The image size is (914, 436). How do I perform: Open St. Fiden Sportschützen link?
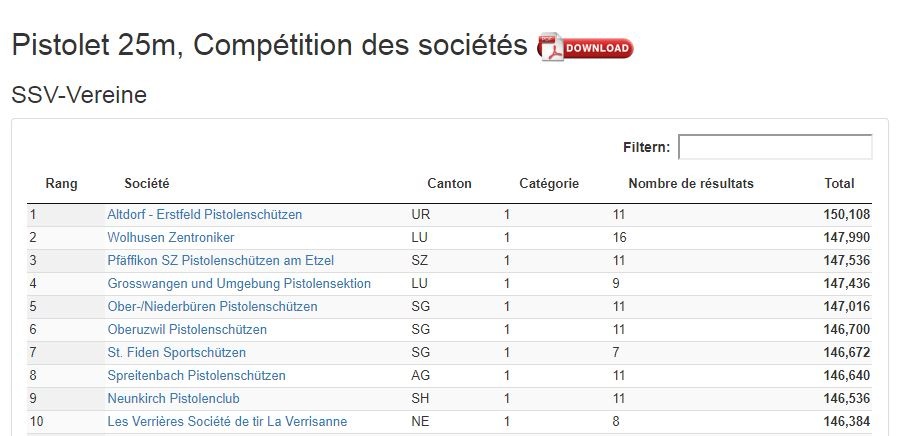pos(177,353)
